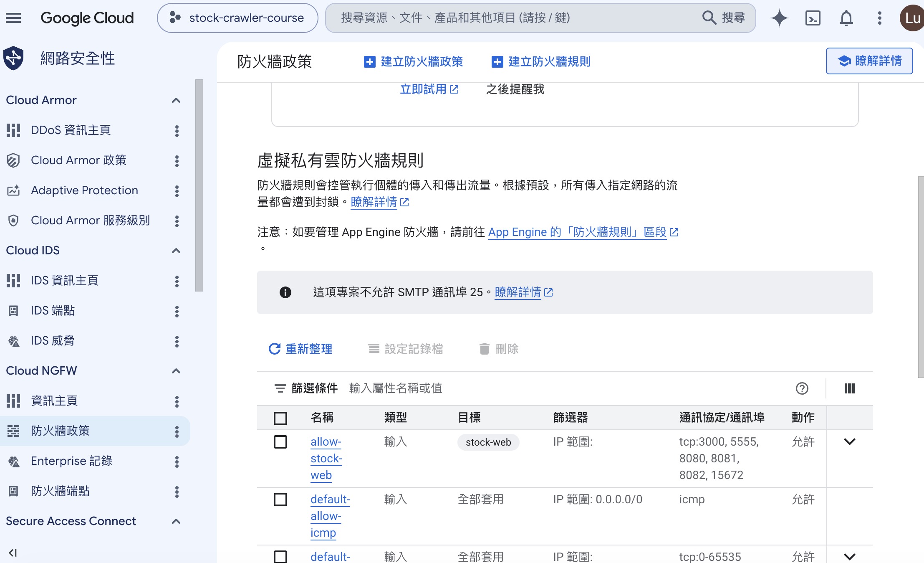Open the allow-stock-web rule link
The width and height of the screenshot is (924, 563).
pyautogui.click(x=326, y=458)
